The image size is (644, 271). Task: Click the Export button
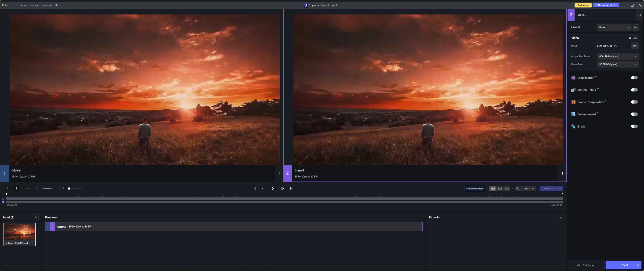[x=623, y=265]
